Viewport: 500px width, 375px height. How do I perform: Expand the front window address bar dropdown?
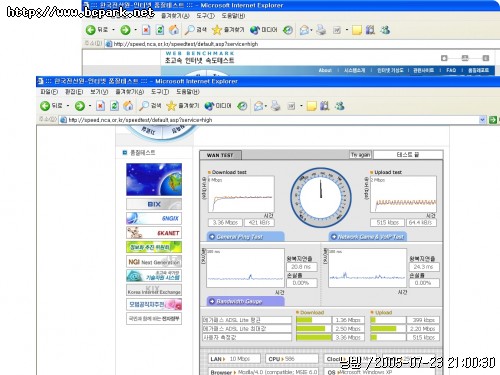(482, 120)
